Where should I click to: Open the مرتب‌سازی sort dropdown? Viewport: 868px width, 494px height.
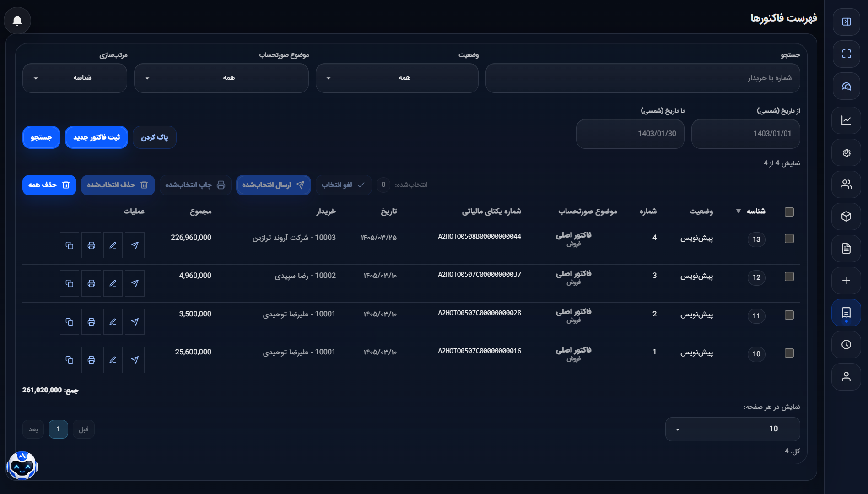click(75, 78)
